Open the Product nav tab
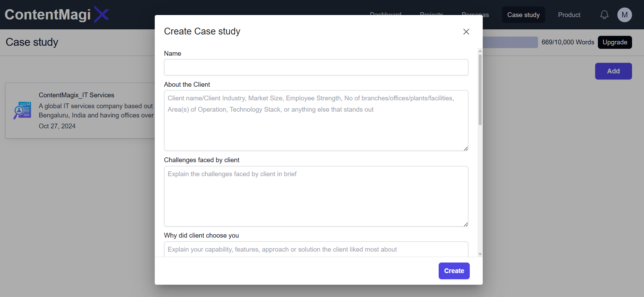644x297 pixels. pos(569,15)
